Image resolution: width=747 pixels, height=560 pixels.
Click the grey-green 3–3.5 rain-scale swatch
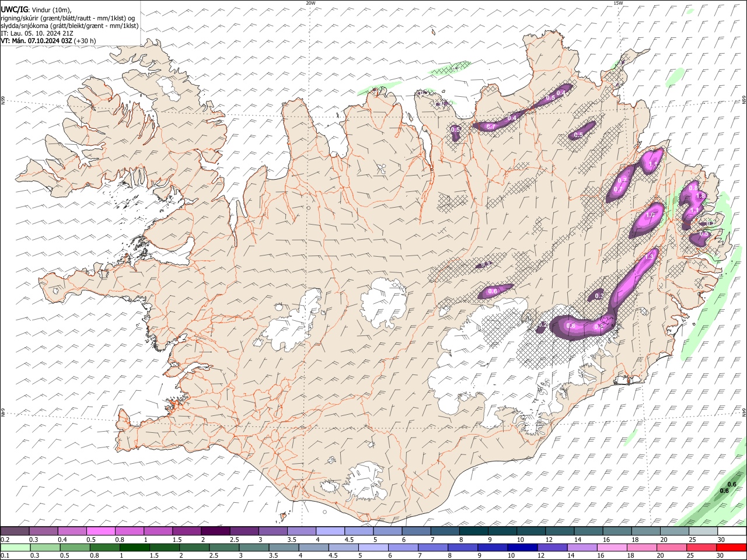coord(254,547)
